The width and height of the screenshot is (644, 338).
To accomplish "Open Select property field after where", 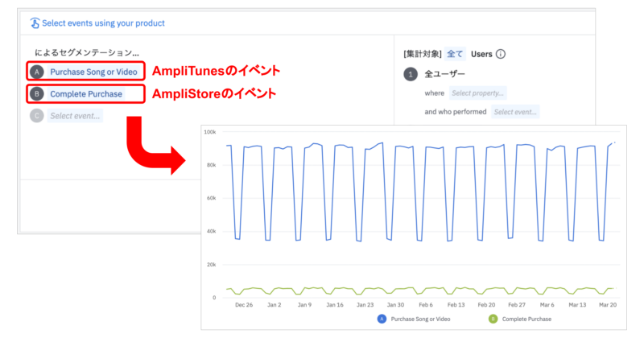I will (x=477, y=93).
